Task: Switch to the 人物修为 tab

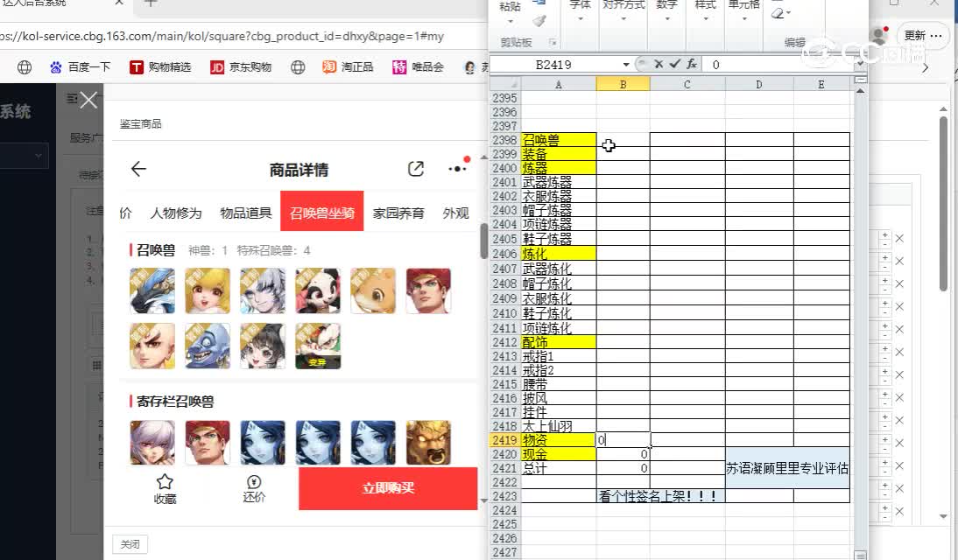Action: tap(176, 213)
